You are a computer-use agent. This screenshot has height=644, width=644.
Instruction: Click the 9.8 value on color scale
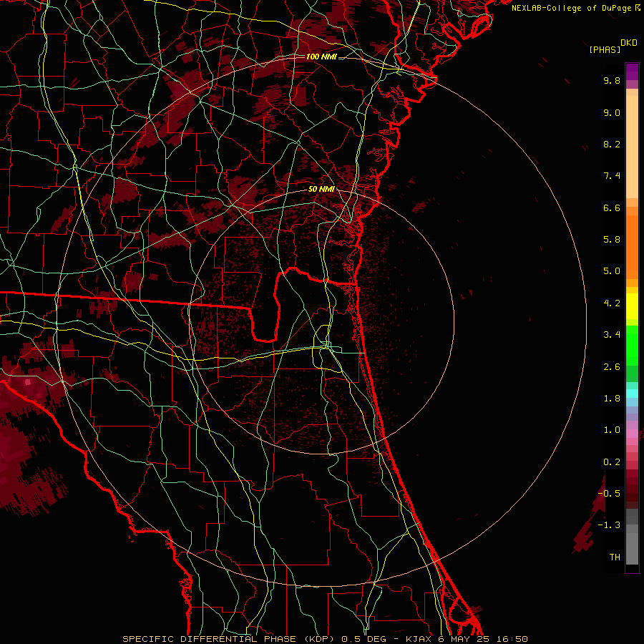point(612,80)
